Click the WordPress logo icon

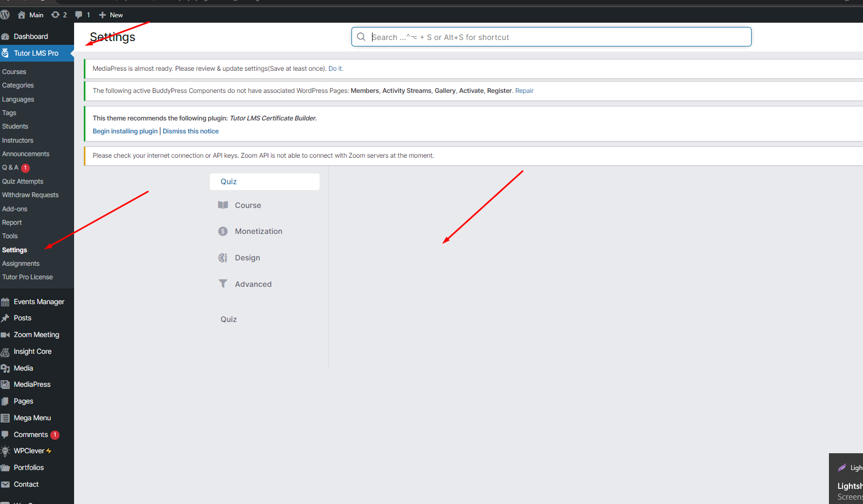point(5,15)
